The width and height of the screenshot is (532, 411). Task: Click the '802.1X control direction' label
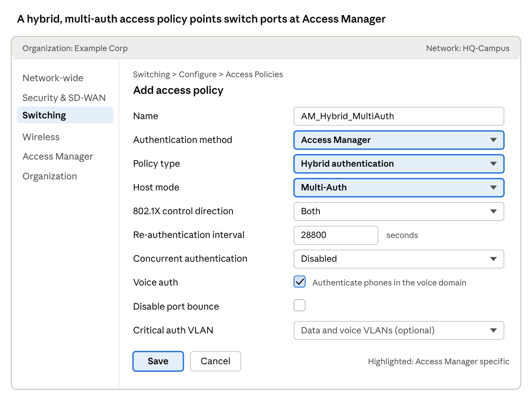(183, 211)
